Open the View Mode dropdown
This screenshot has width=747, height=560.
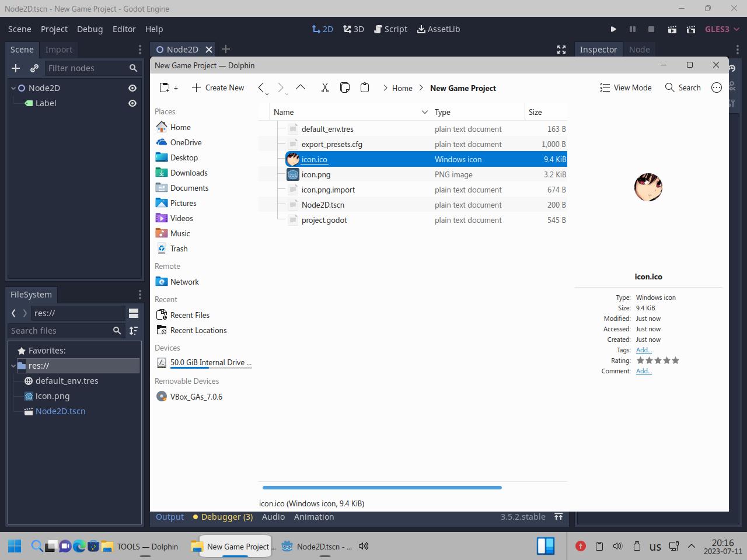pyautogui.click(x=626, y=87)
